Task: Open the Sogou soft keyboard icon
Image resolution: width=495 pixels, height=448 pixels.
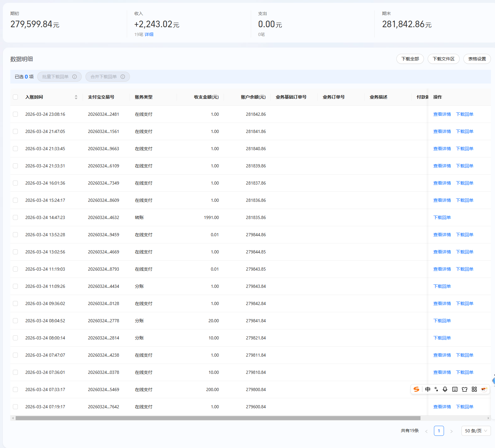Action: pos(455,389)
